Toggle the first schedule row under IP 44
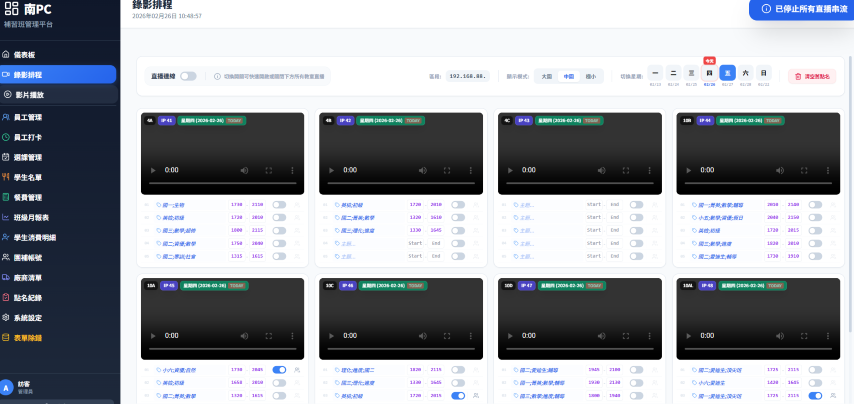This screenshot has height=404, width=854. pyautogui.click(x=815, y=204)
